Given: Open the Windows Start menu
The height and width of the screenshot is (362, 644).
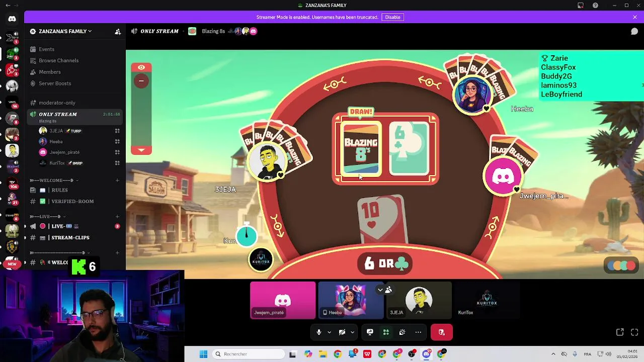Looking at the screenshot, I should click(x=203, y=354).
